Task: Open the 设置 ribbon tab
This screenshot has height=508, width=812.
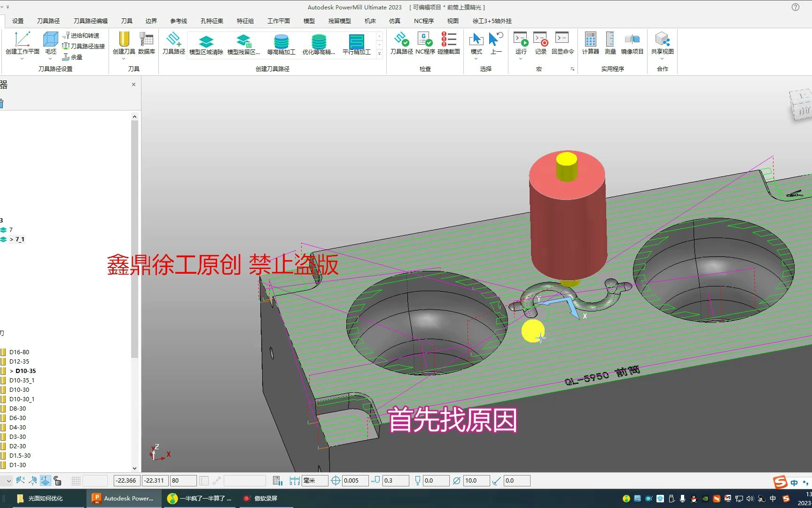Action: coord(18,21)
